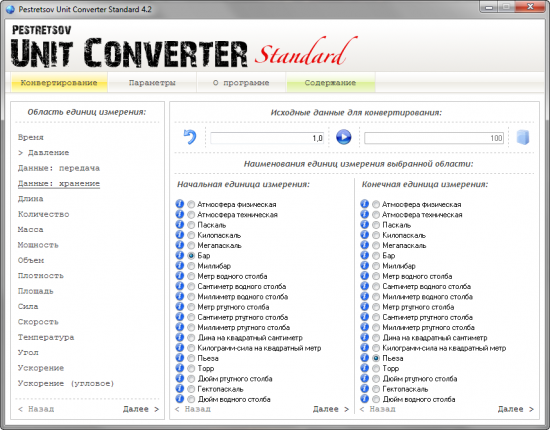This screenshot has width=550, height=430.
Task: Select source unit Мегапаскаль radio
Action: [x=191, y=245]
